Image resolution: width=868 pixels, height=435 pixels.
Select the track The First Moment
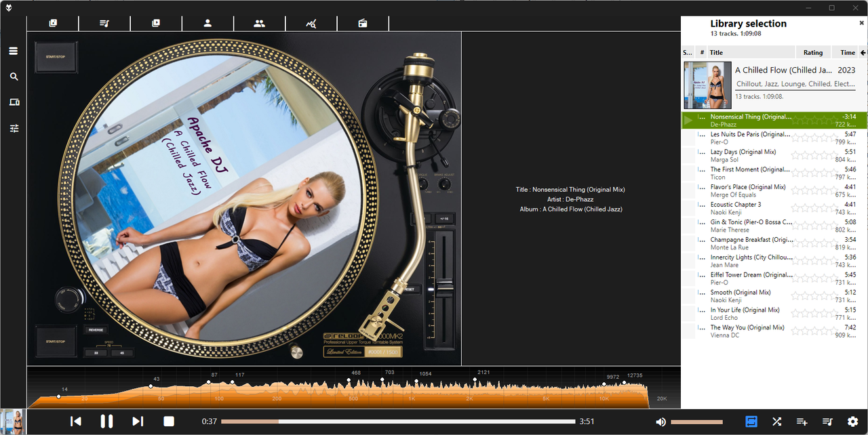point(774,173)
